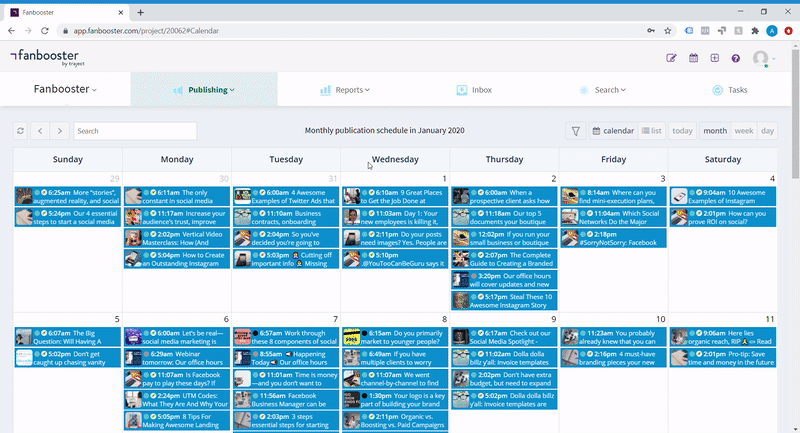Open the filter funnel icon
800x433 pixels.
(575, 131)
